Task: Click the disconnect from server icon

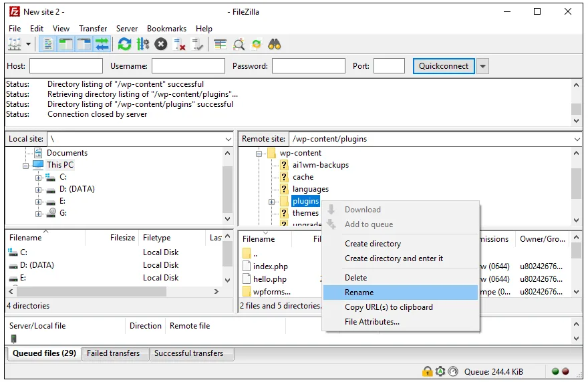Action: tap(179, 44)
